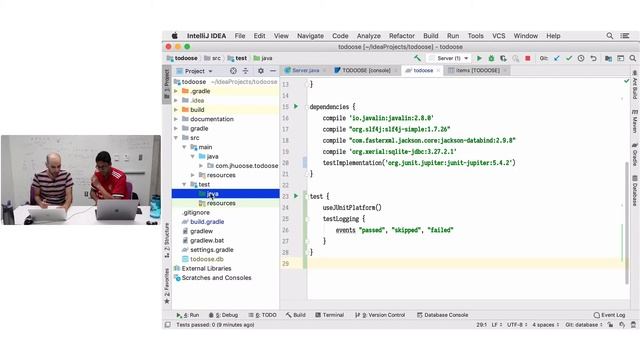Open Project Structure icon in toolbar
The image size is (640, 360).
608,58
